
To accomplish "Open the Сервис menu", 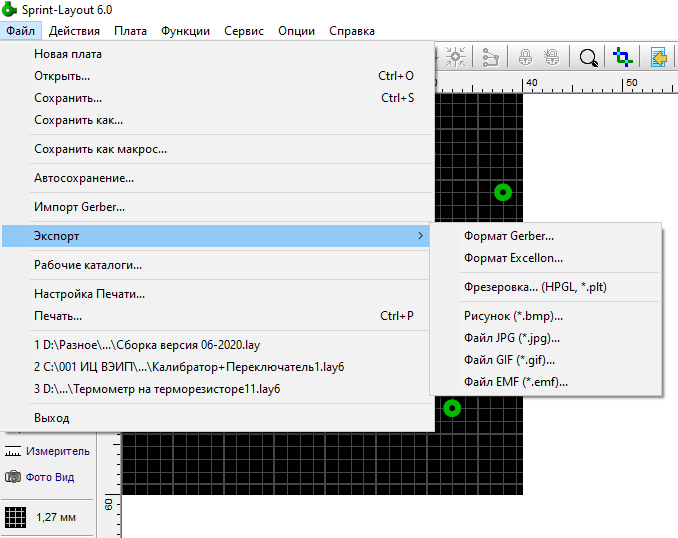I will [244, 31].
